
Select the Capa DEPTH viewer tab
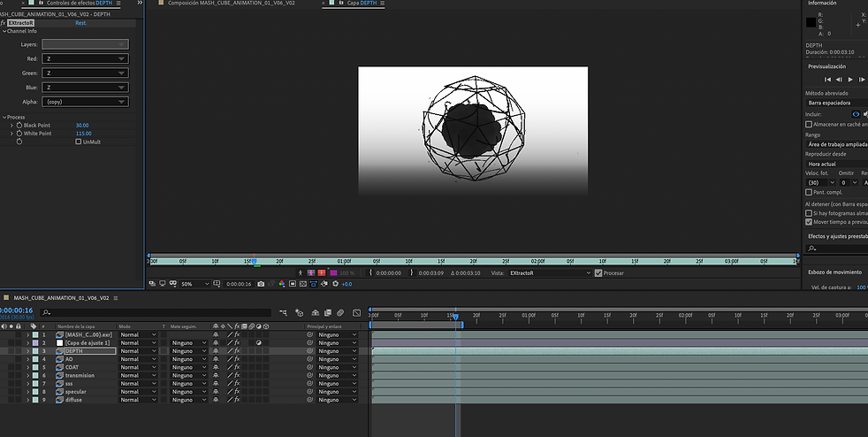coord(362,3)
